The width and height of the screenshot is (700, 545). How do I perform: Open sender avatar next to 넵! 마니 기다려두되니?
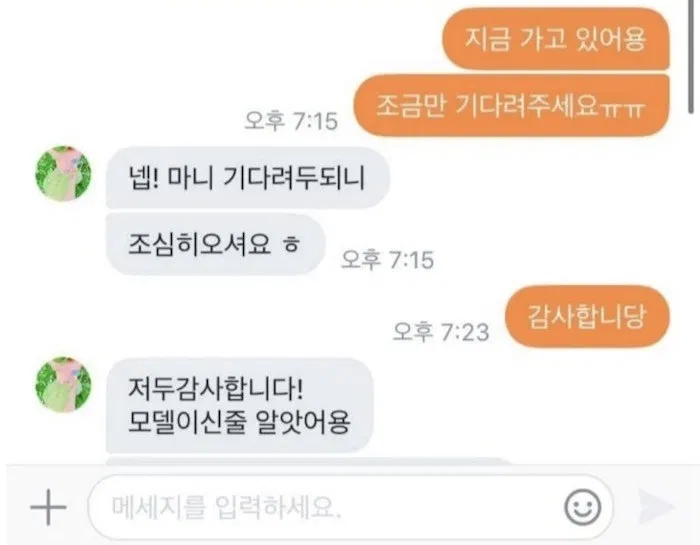tap(63, 173)
